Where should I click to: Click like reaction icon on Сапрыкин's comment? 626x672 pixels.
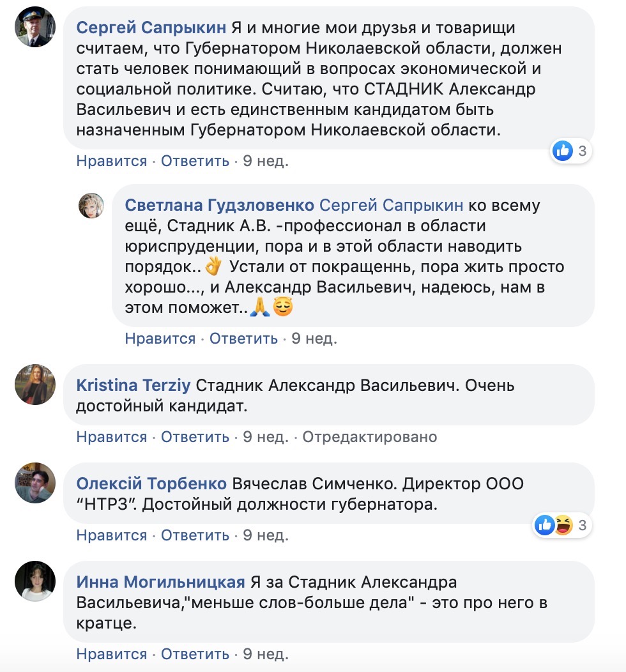[562, 151]
